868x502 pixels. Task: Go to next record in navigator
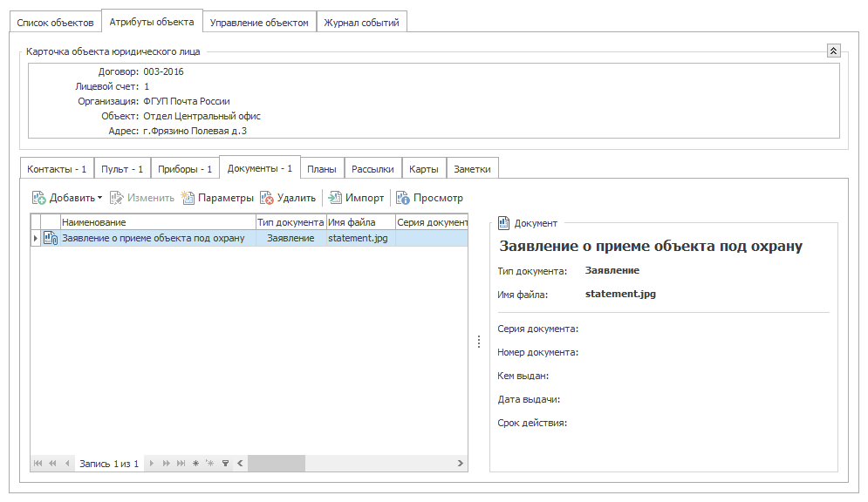151,464
